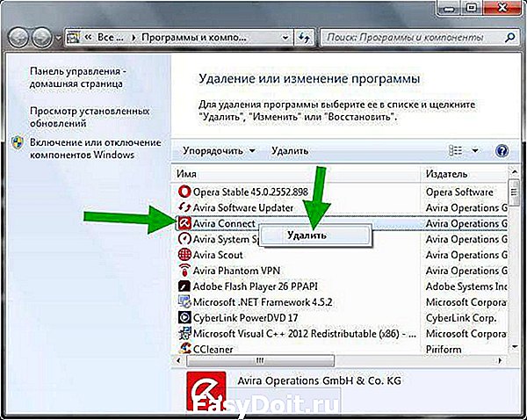Select the Microsoft Visual C++ 2012 Redistributable icon

pyautogui.click(x=184, y=334)
